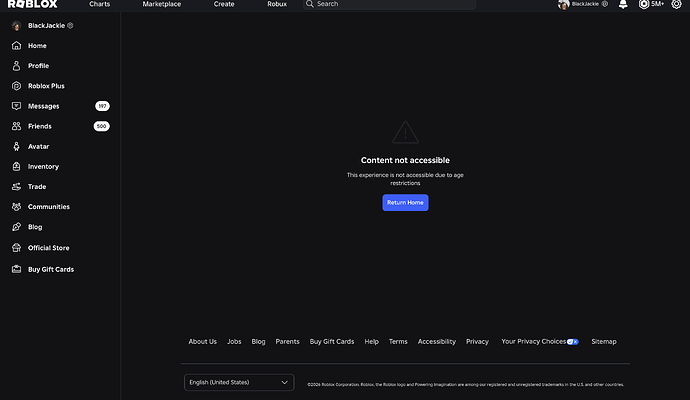The height and width of the screenshot is (400, 690).
Task: Click the BlackJackie avatar in top bar
Action: (563, 4)
